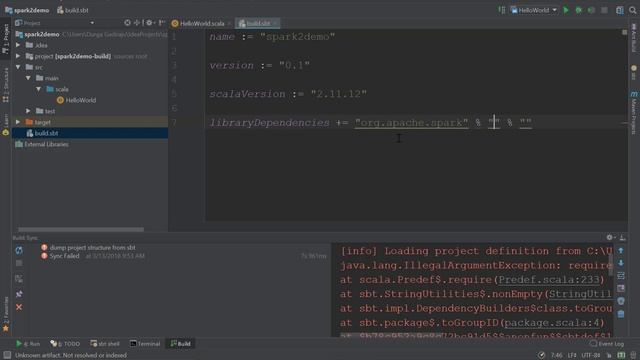The width and height of the screenshot is (640, 360).
Task: Run the HelloWorld configuration
Action: point(566,10)
